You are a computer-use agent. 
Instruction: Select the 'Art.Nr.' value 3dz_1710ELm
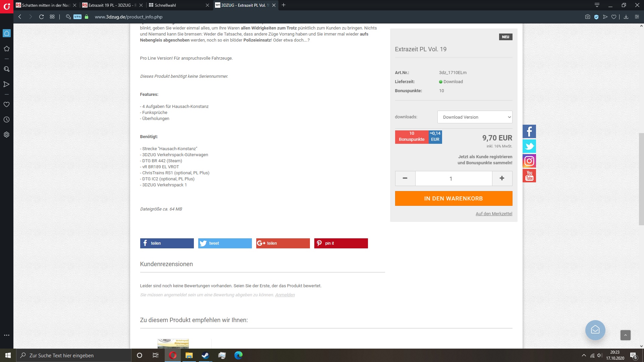(453, 73)
